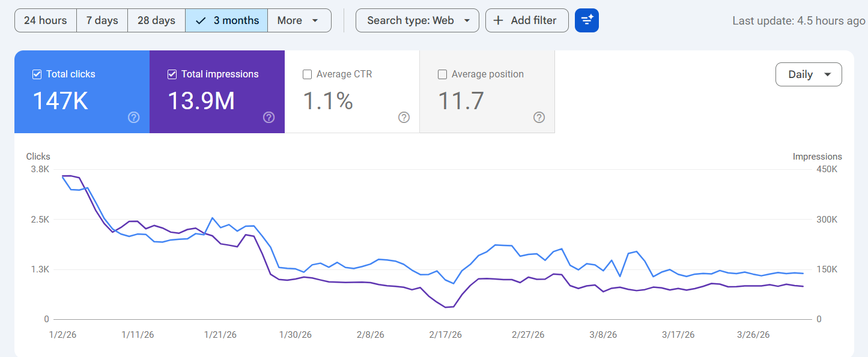This screenshot has width=868, height=357.
Task: Open the Average CTR help tooltip
Action: click(x=404, y=118)
